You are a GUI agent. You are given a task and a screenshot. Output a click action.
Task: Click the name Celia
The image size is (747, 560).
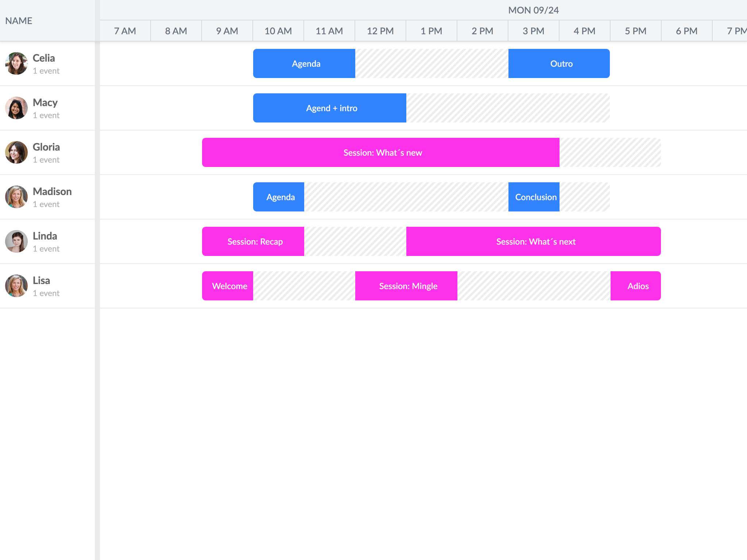click(44, 58)
